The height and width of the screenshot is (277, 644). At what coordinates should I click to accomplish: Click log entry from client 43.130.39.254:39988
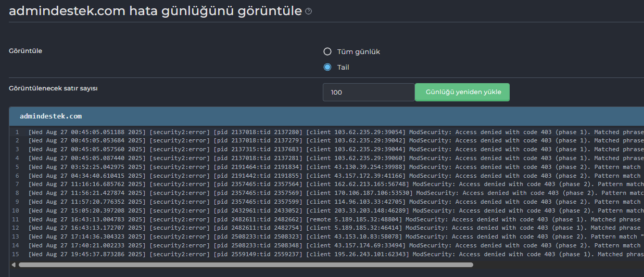[336, 167]
